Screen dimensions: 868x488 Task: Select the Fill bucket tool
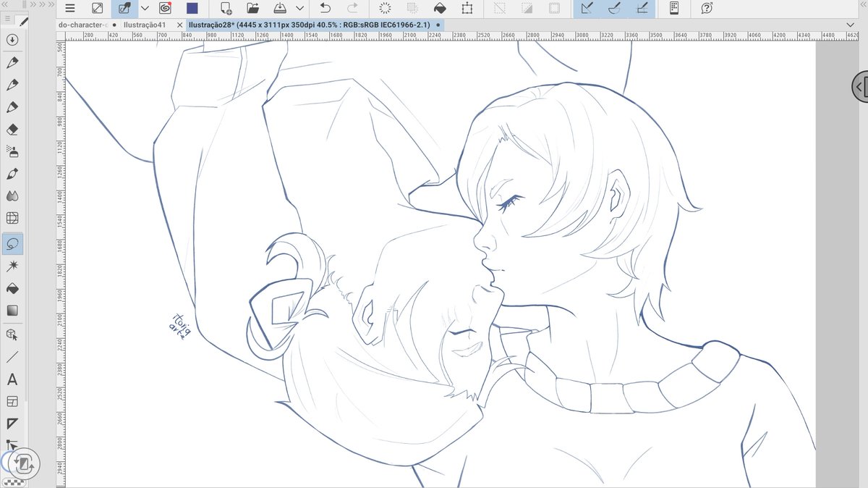click(x=12, y=289)
